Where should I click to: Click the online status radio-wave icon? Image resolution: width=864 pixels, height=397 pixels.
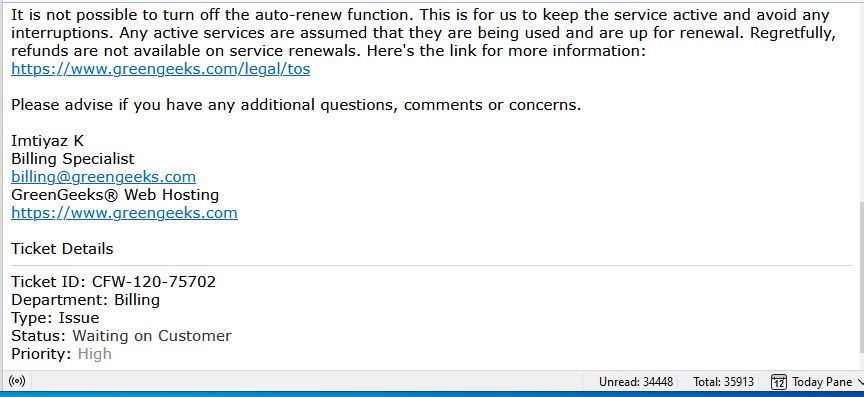[x=17, y=380]
